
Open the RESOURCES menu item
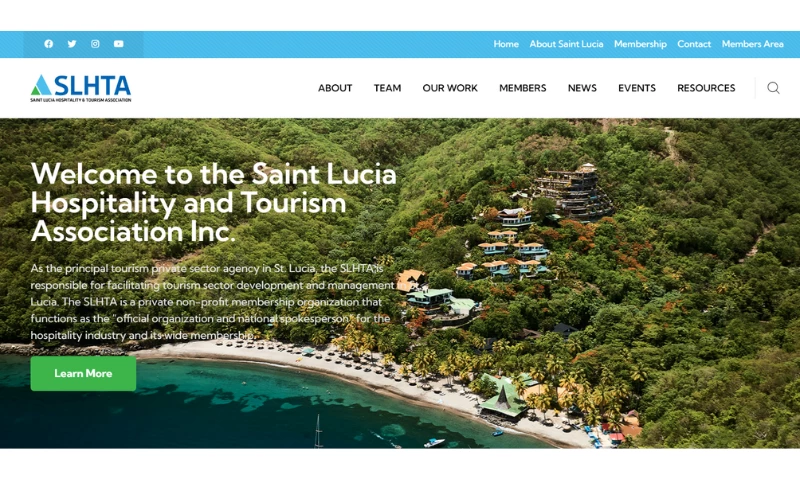point(706,88)
